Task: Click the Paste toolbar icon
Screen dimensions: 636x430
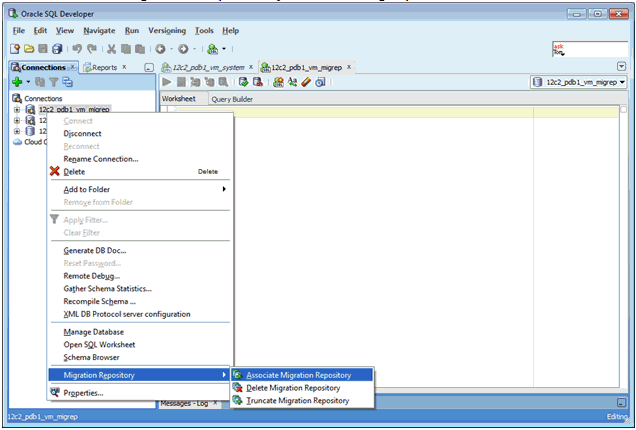Action: (x=140, y=49)
